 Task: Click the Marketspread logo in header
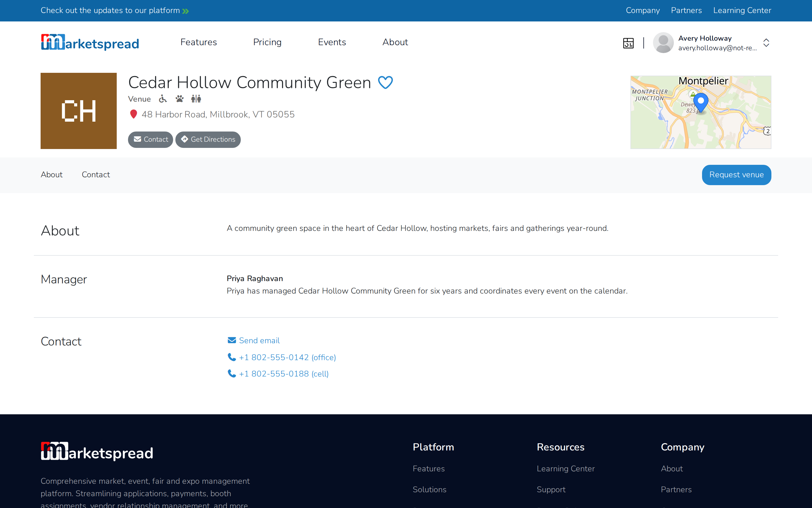pyautogui.click(x=90, y=42)
